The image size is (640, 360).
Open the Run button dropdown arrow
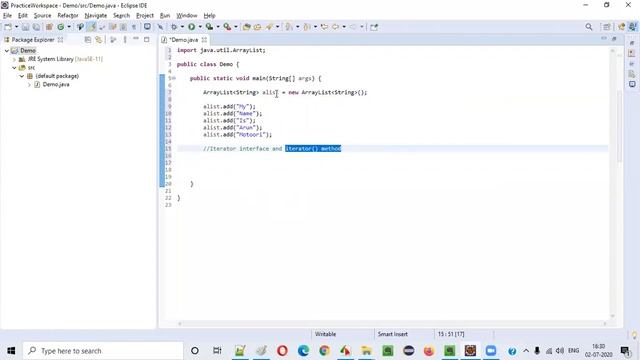coord(200,27)
